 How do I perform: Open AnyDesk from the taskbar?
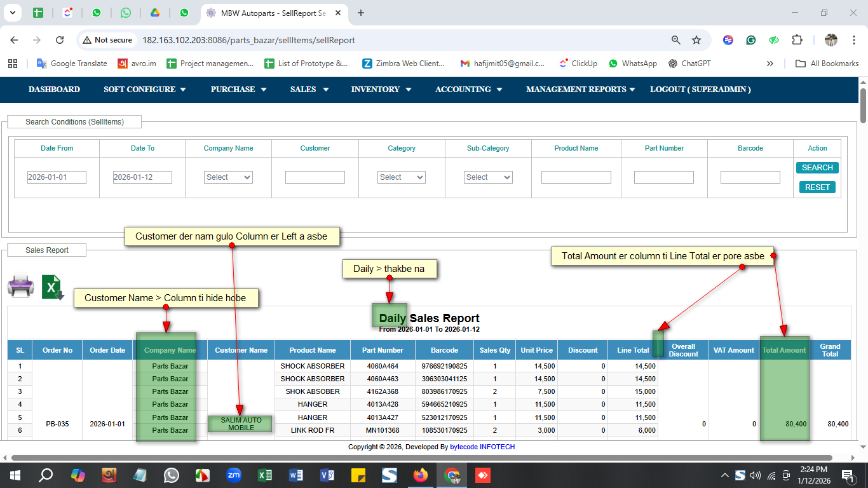pos(482,475)
